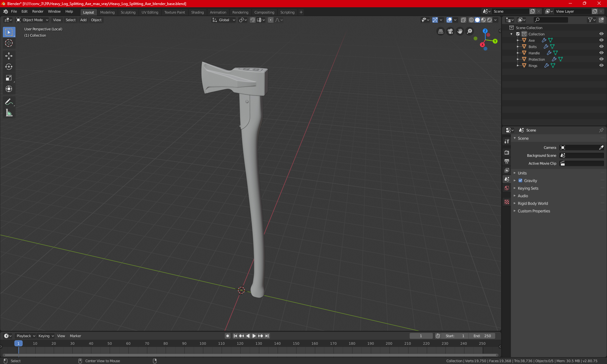Jump to the end frame
The width and height of the screenshot is (607, 364).
[267, 336]
